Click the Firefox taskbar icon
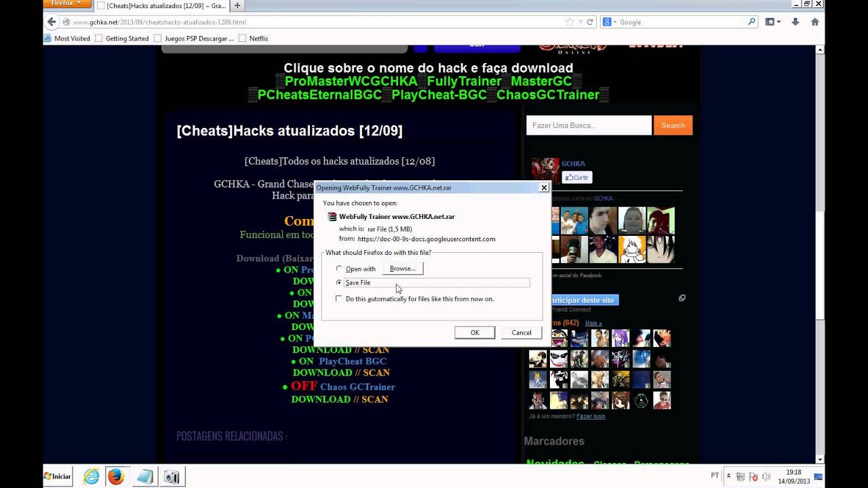Image resolution: width=868 pixels, height=488 pixels. [x=116, y=477]
